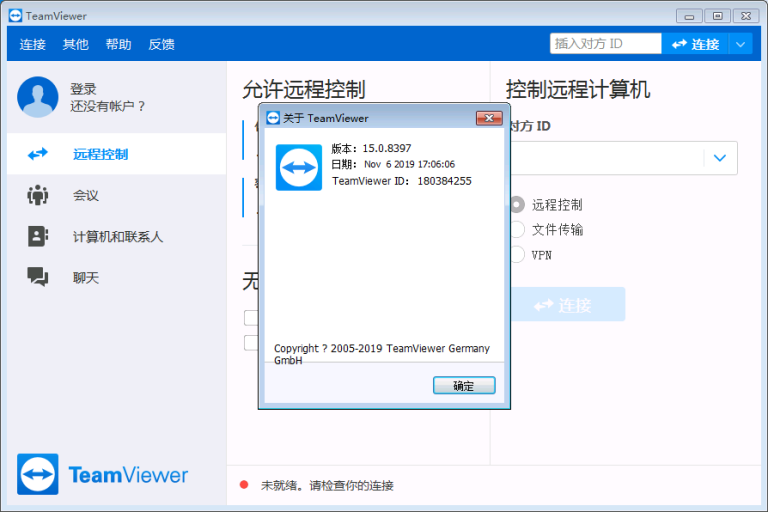Select the 远程控制 radio button
Viewport: 768px width, 512px height.
(517, 204)
